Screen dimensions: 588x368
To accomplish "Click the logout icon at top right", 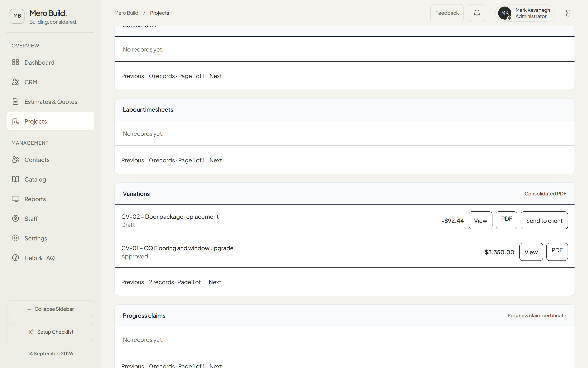I will [568, 13].
